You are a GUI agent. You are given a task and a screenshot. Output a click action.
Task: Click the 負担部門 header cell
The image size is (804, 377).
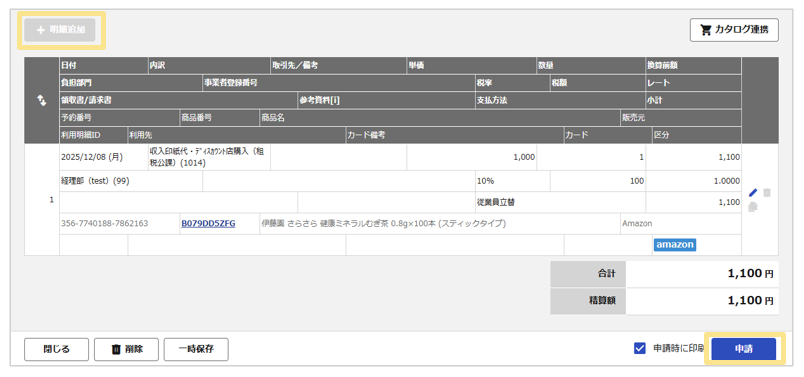(x=131, y=83)
